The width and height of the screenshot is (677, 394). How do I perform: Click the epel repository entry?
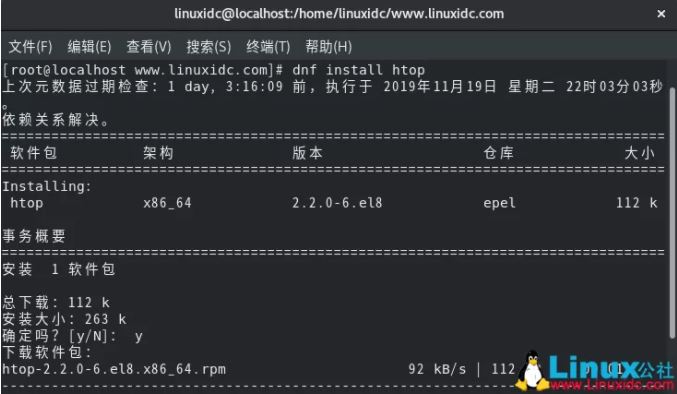tap(499, 203)
